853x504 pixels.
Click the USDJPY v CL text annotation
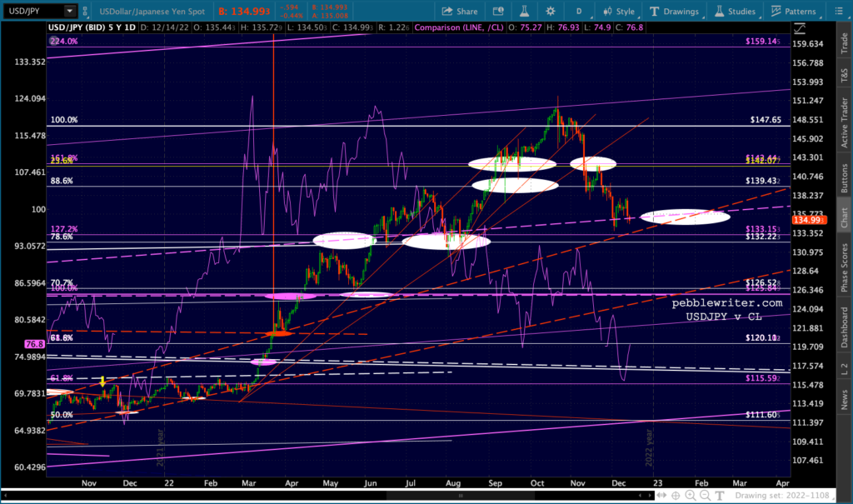pos(724,317)
